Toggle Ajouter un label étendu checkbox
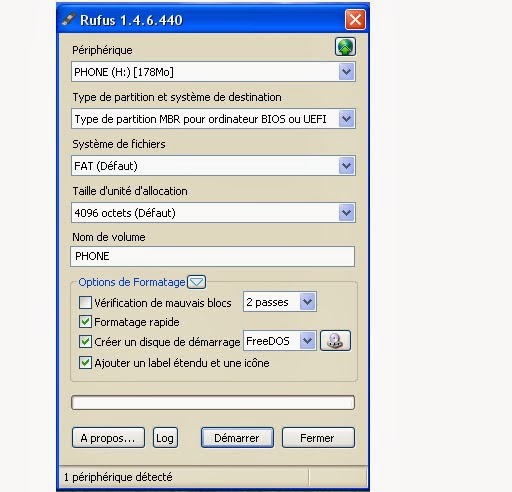Viewport: 512px width, 492px height. (x=85, y=363)
